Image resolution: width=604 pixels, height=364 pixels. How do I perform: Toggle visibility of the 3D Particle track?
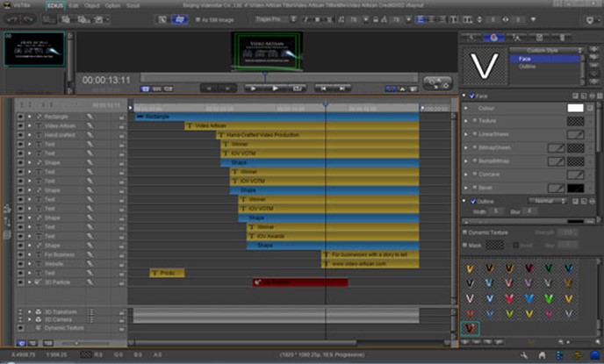(x=20, y=282)
